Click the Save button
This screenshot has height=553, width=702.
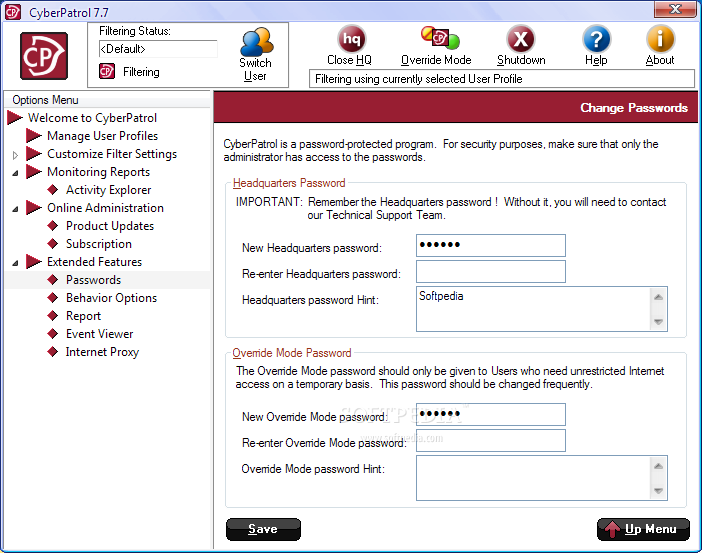point(263,529)
